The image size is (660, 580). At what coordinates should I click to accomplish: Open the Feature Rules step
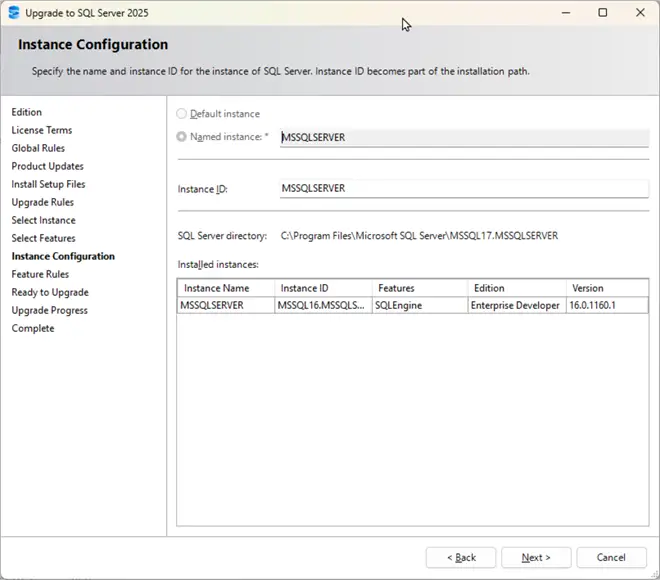point(40,274)
